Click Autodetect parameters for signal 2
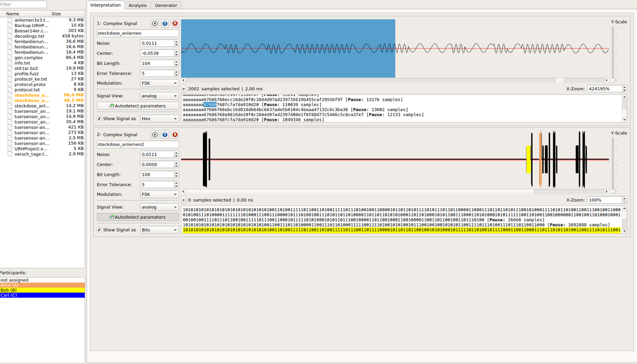This screenshot has width=637, height=364. point(137,217)
